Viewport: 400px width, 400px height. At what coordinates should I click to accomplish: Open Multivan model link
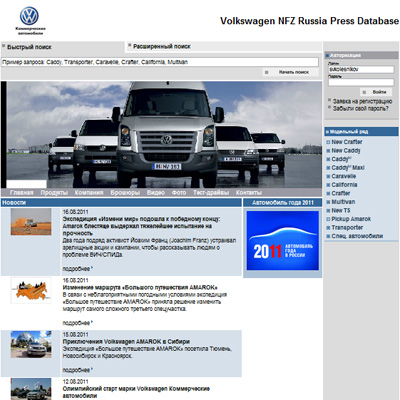tap(343, 202)
